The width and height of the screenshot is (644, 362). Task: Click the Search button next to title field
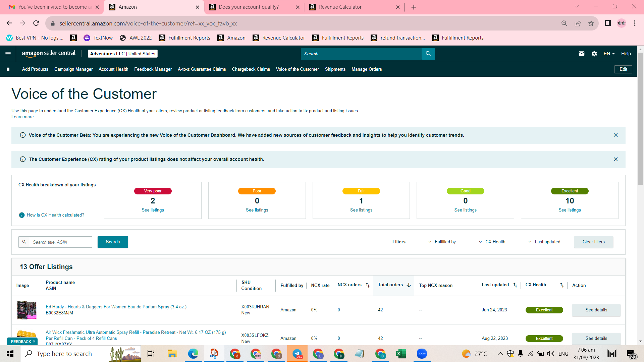(113, 242)
